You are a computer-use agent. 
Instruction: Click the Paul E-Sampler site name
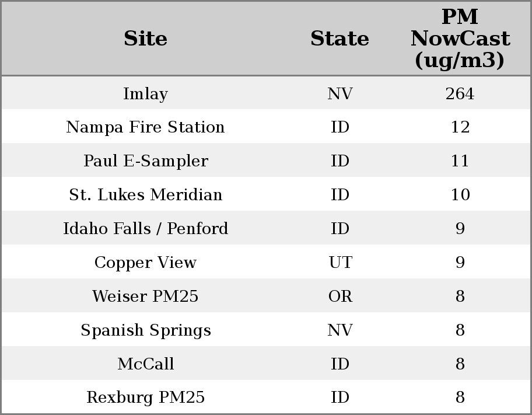145,161
